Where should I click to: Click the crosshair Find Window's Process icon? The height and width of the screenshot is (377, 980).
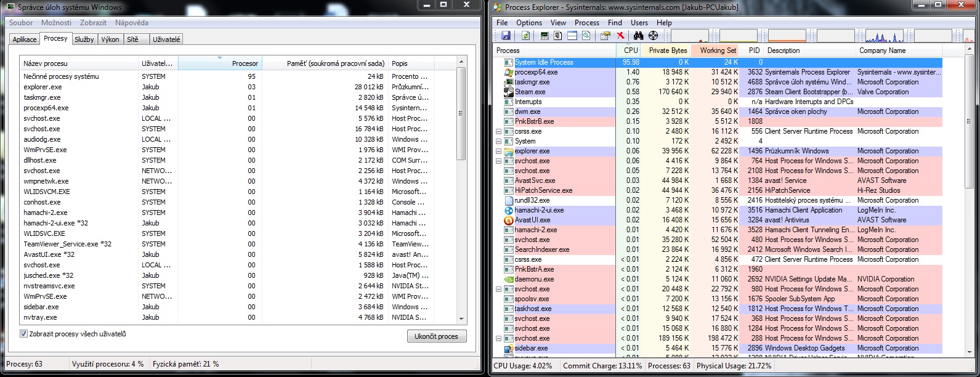click(x=654, y=36)
